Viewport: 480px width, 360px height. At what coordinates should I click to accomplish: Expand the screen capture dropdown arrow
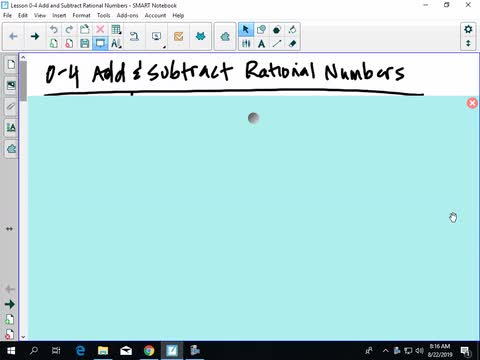(164, 47)
